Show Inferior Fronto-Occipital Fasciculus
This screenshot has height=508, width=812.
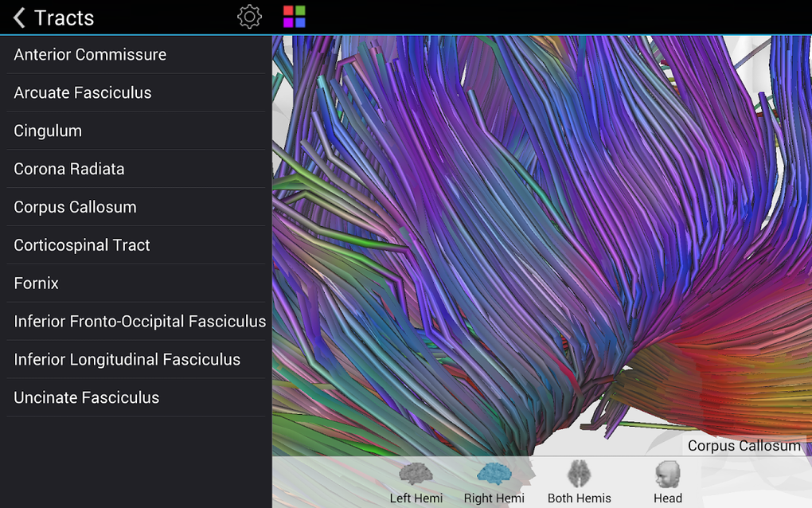(x=135, y=321)
